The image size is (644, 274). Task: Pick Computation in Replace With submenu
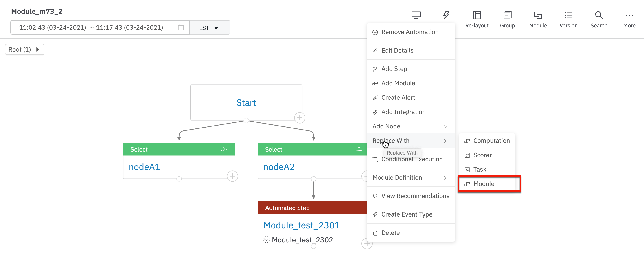[x=487, y=141]
